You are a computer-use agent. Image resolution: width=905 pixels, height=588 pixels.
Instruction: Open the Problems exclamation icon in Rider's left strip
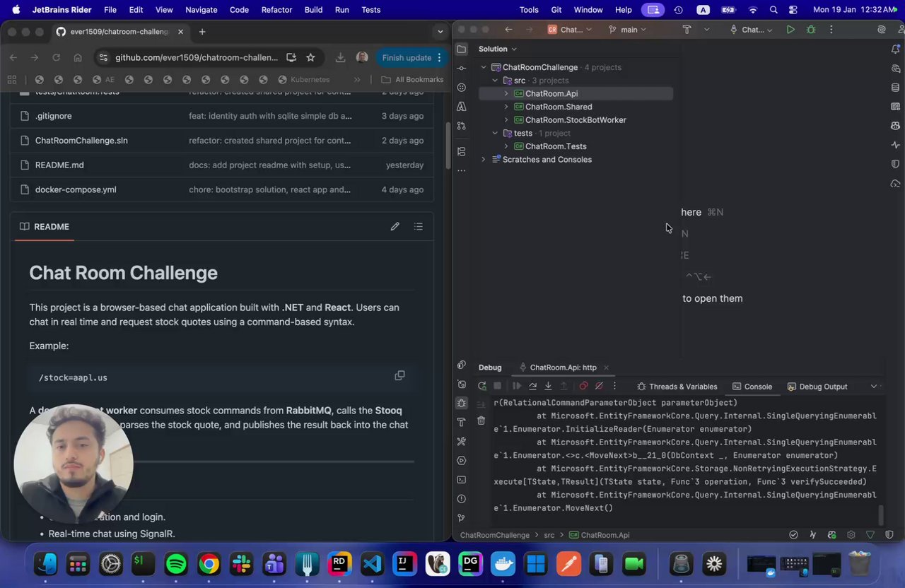pos(462,499)
